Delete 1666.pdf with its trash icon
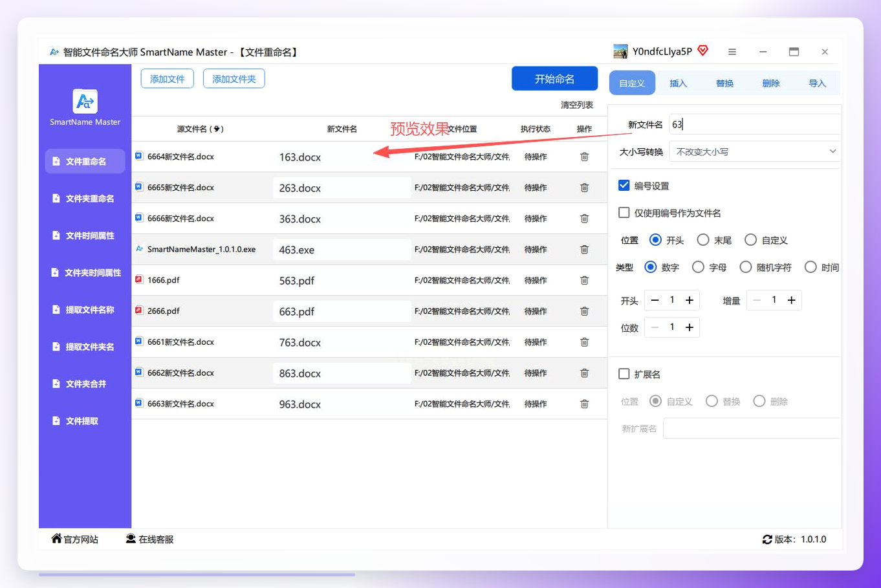Viewport: 881px width, 588px height. click(x=584, y=280)
